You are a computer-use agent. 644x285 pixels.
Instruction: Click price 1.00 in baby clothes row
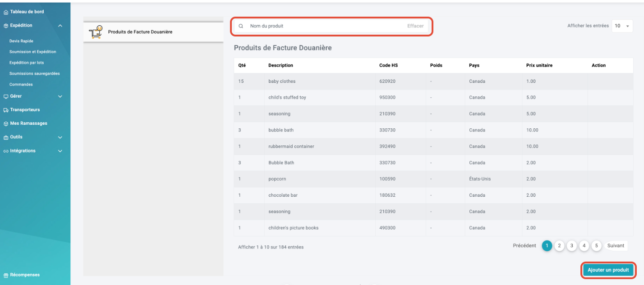(531, 81)
